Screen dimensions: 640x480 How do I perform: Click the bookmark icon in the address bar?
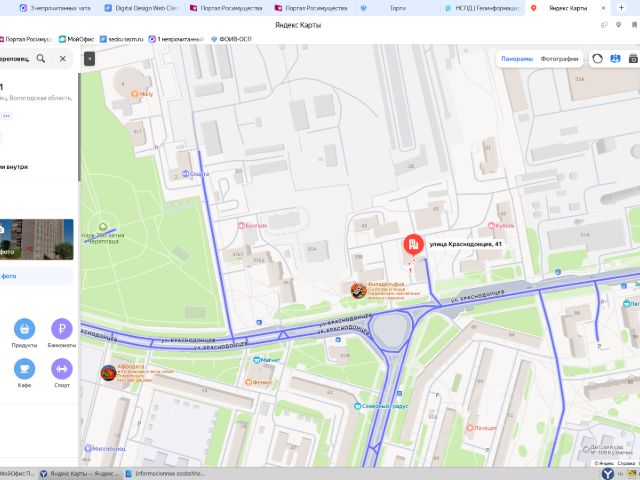pyautogui.click(x=635, y=25)
